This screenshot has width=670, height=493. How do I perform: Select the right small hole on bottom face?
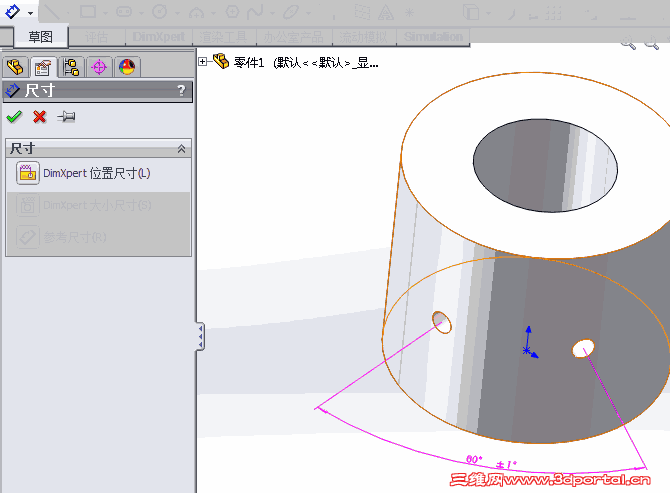coord(583,349)
